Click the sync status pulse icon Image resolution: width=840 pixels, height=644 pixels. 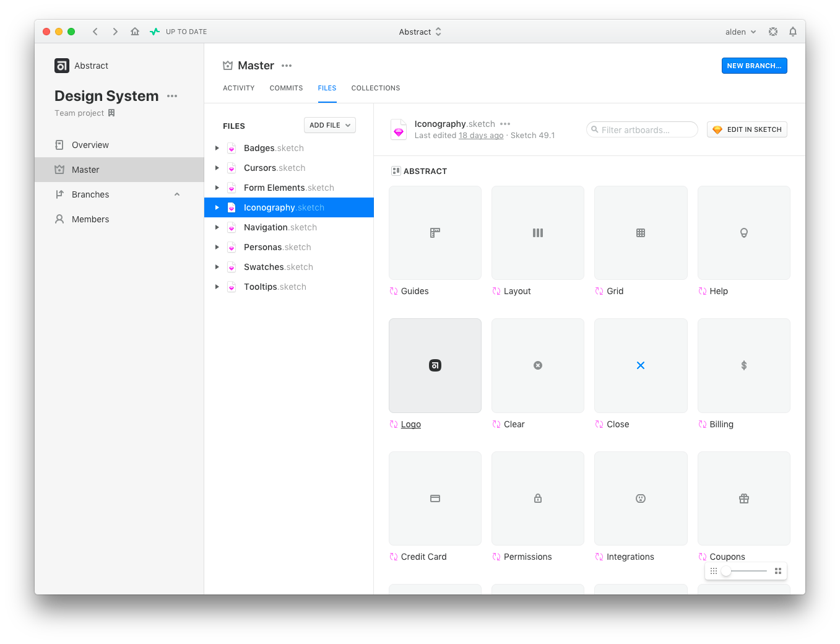pyautogui.click(x=155, y=32)
